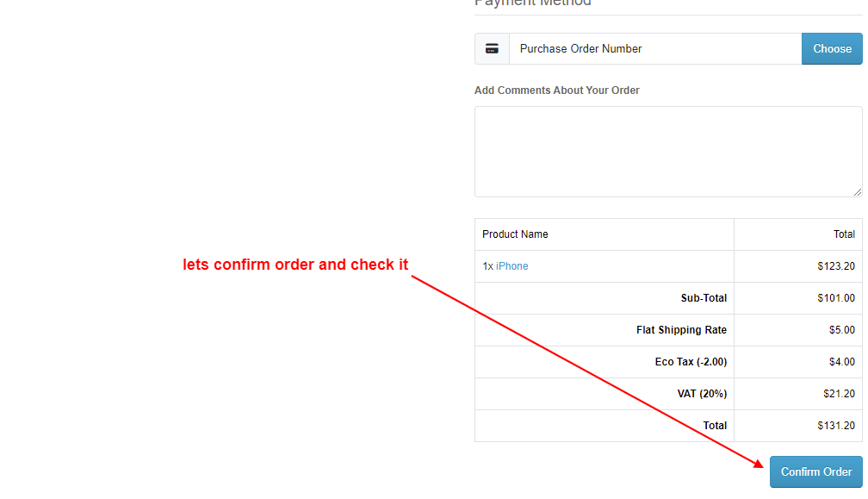Click the red 'lets confirm order' annotation
Viewport: 868px width, 499px height.
click(x=295, y=265)
